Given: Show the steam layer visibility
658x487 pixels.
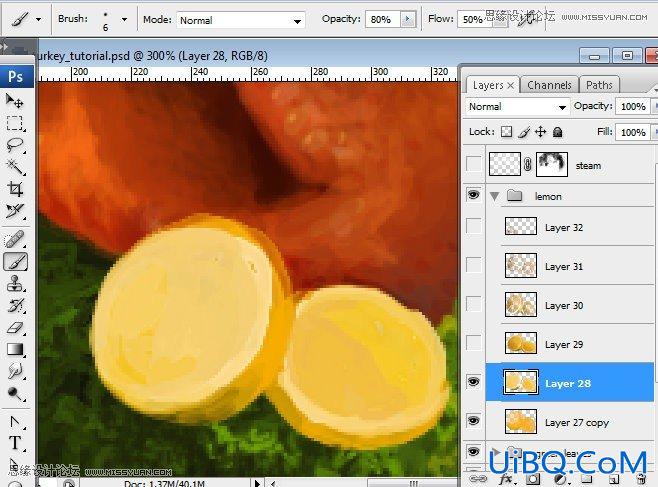Looking at the screenshot, I should 474,164.
